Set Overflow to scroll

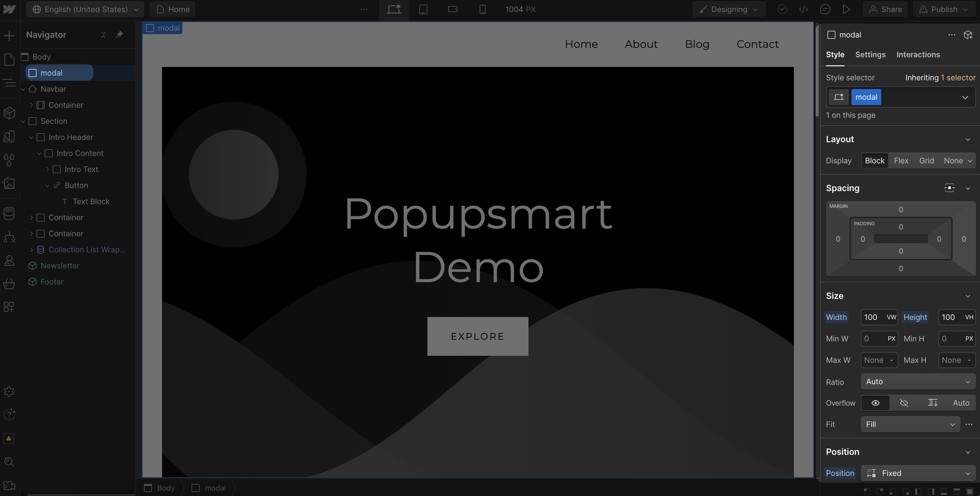tap(933, 403)
